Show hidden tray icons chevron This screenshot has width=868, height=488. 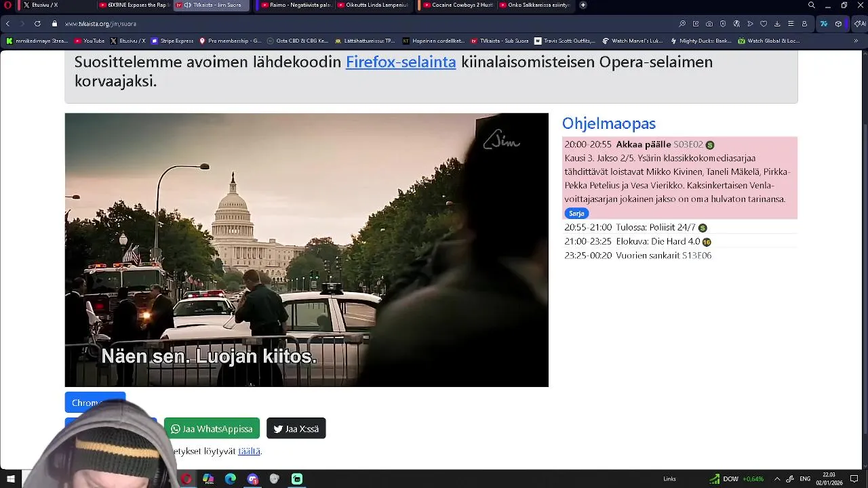[777, 479]
